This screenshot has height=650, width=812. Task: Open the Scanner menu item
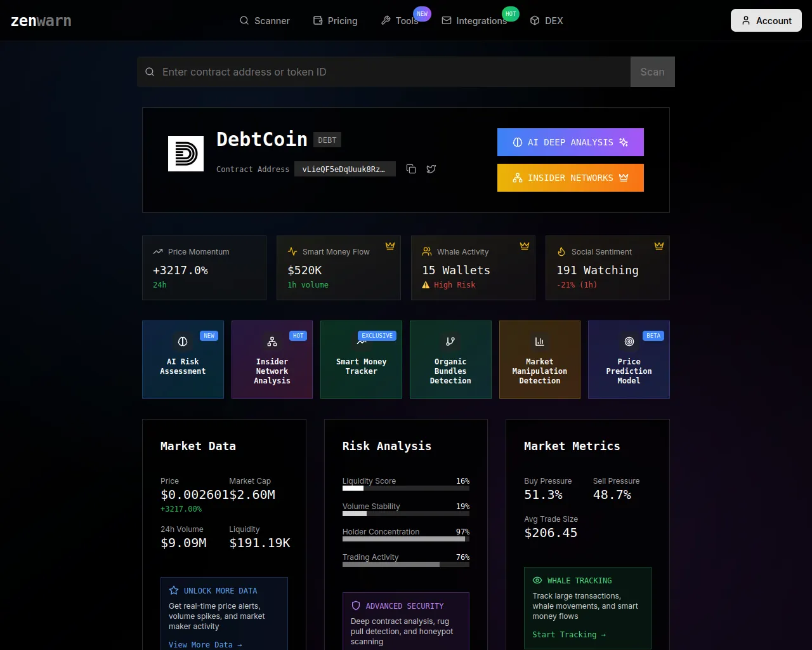(x=265, y=20)
